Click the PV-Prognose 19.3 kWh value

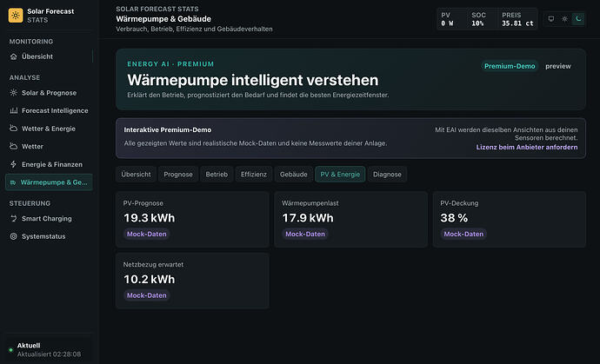[x=149, y=218]
